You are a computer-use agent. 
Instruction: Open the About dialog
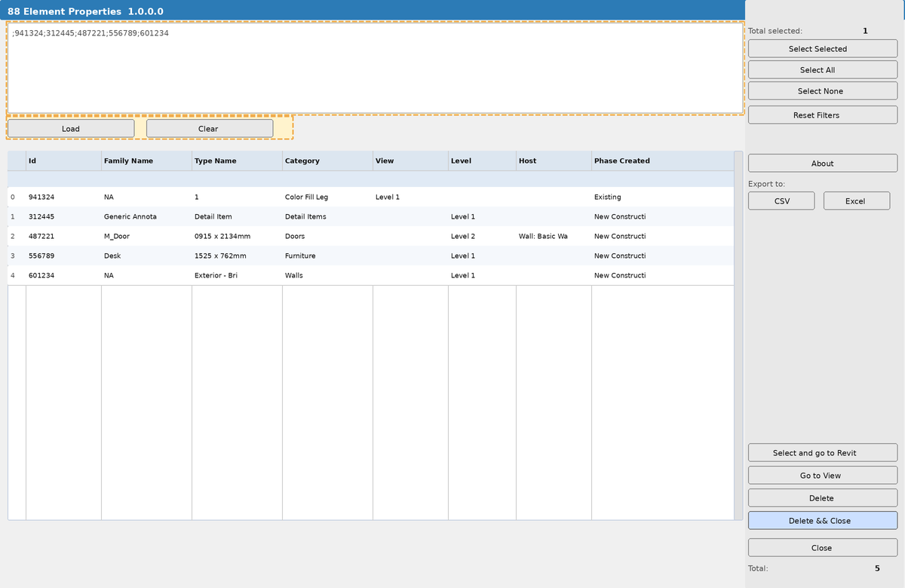tap(822, 163)
